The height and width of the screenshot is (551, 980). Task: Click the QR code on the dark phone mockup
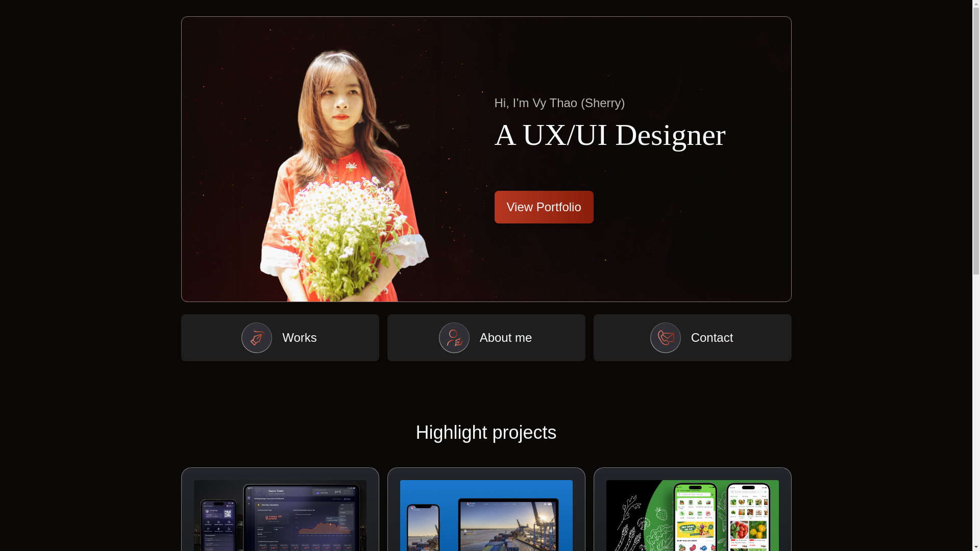click(227, 514)
